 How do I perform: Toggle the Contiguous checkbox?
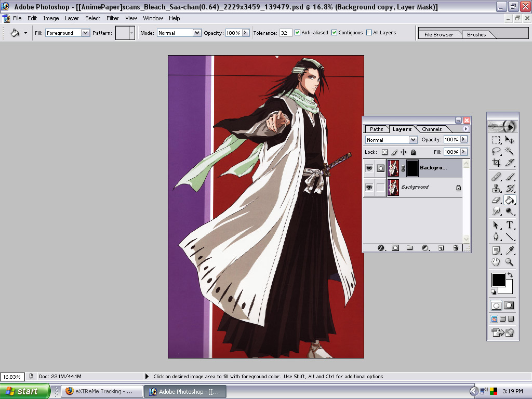335,33
